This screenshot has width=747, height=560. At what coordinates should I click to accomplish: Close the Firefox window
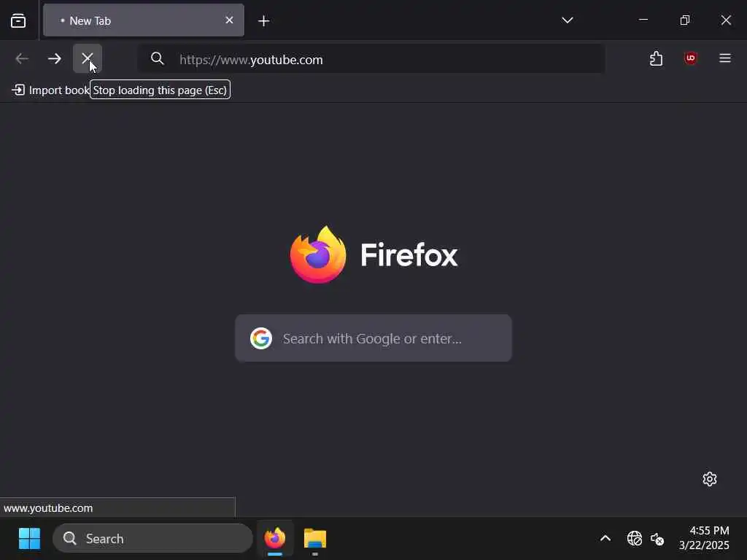tap(726, 20)
